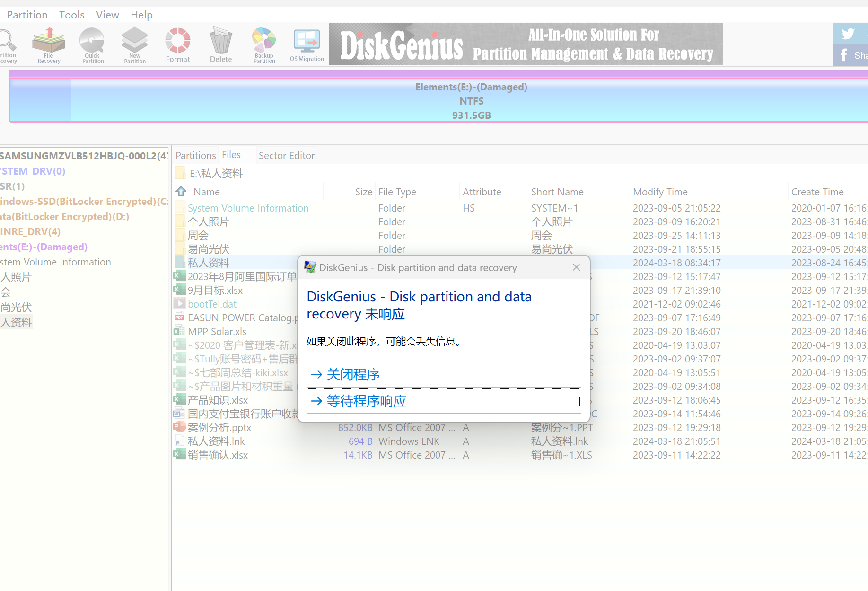Open the File Recovery tool
Image resolution: width=868 pixels, height=591 pixels.
[49, 45]
